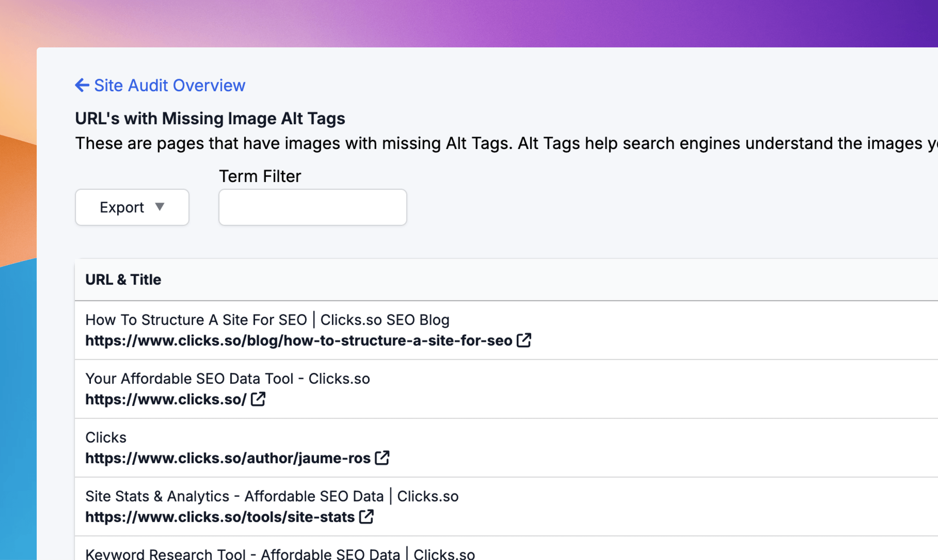Image resolution: width=938 pixels, height=560 pixels.
Task: Select the Keyword Research Tool row title
Action: pos(279,554)
